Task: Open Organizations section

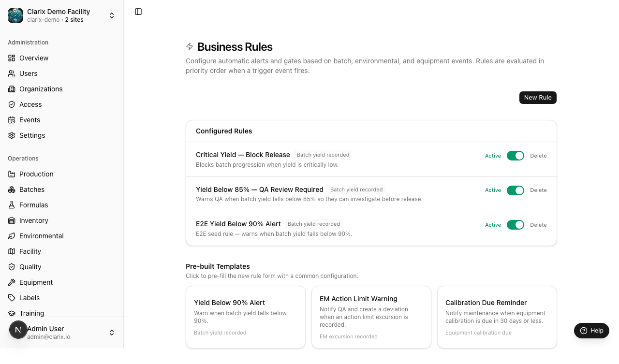Action: coord(61,89)
